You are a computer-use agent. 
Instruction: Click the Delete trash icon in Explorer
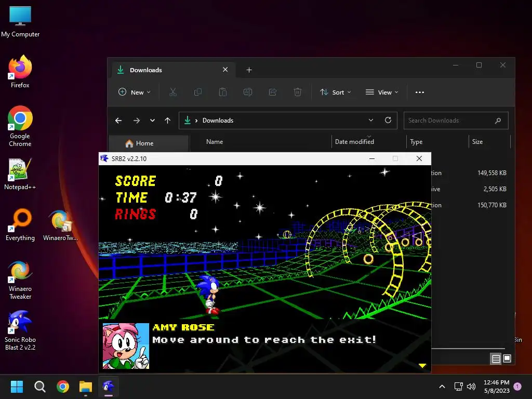[x=298, y=92]
